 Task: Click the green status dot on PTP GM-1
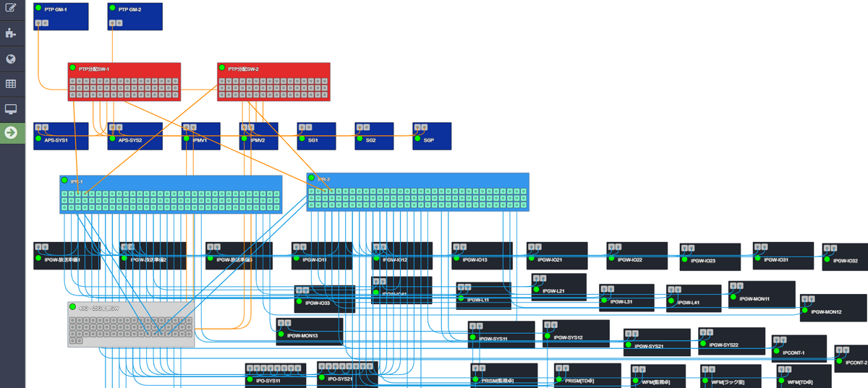(38, 9)
